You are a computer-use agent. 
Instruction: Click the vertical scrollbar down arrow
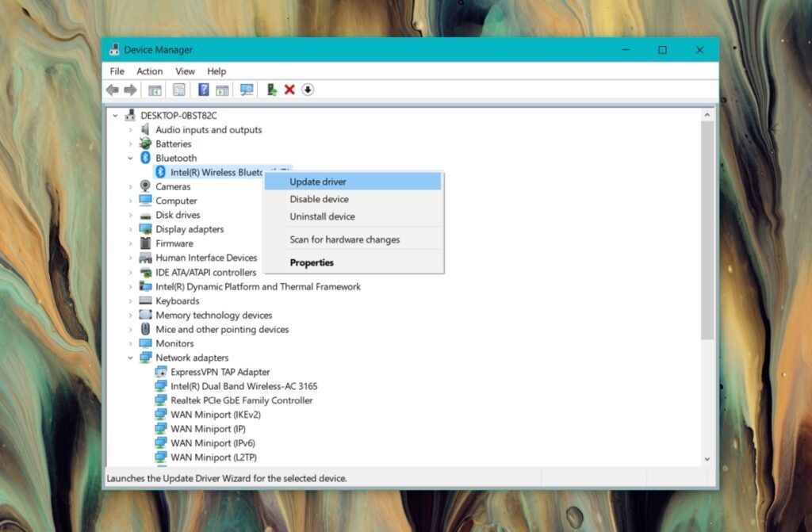(707, 458)
